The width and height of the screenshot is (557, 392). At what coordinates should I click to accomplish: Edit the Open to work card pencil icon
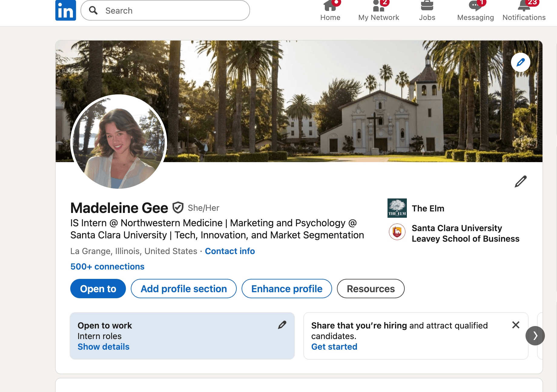pyautogui.click(x=282, y=325)
